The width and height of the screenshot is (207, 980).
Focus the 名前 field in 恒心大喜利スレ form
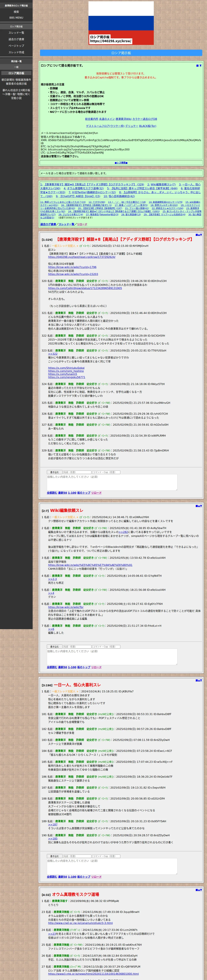(x=77, y=856)
